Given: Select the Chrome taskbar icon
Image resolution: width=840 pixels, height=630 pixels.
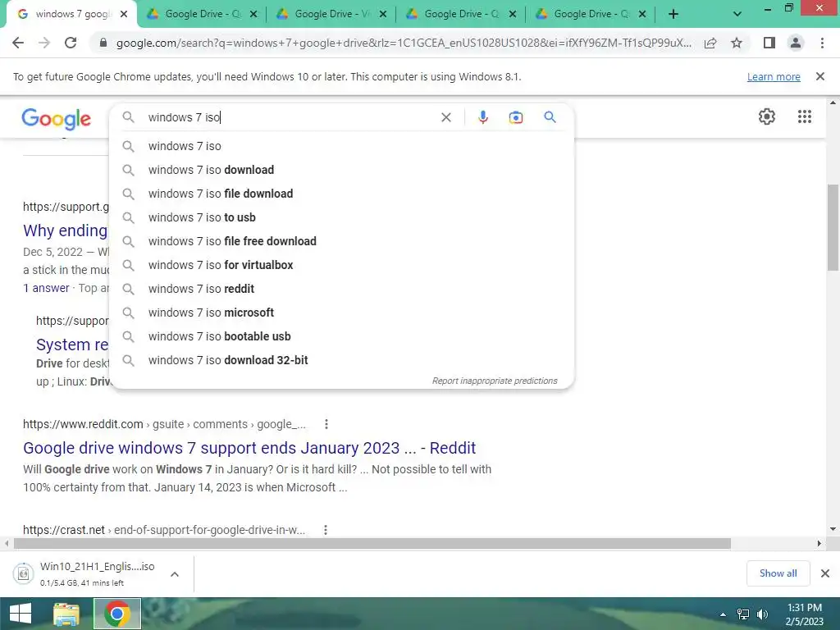Looking at the screenshot, I should tap(117, 614).
